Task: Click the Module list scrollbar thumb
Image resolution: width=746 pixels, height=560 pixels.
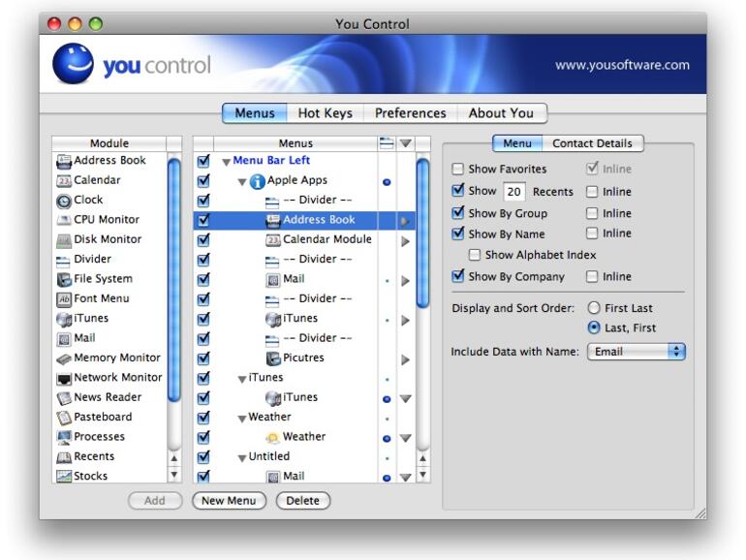Action: click(x=174, y=280)
